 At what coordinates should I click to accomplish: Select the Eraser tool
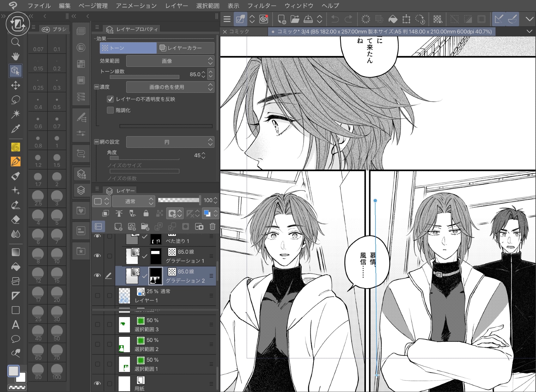click(x=16, y=220)
